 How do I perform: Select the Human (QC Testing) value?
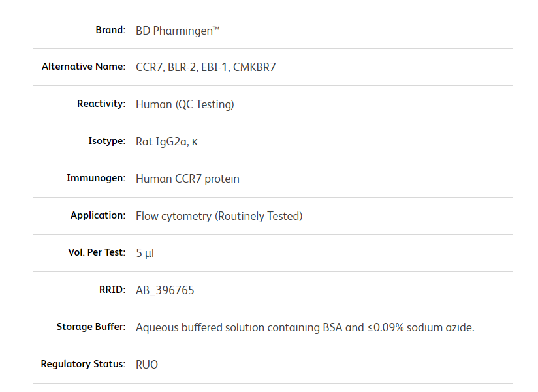pos(185,104)
